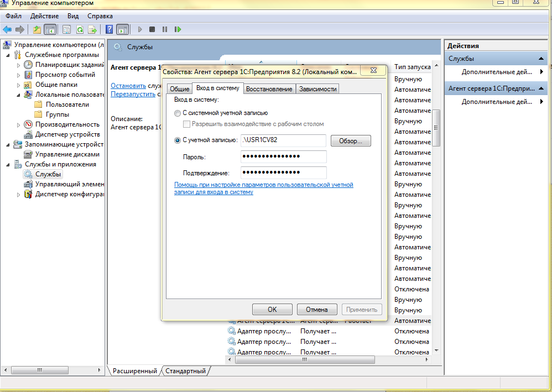Expand the Производительность node
Screen dimensions: 552x392
(18, 124)
